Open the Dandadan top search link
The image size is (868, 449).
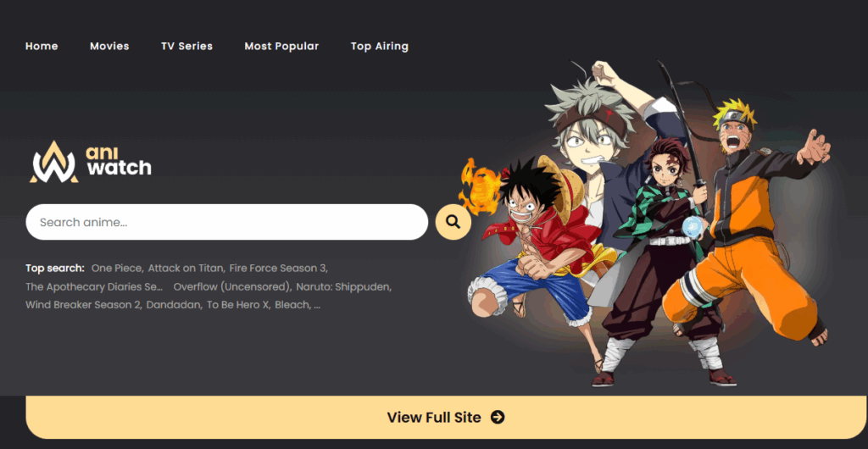click(x=174, y=305)
